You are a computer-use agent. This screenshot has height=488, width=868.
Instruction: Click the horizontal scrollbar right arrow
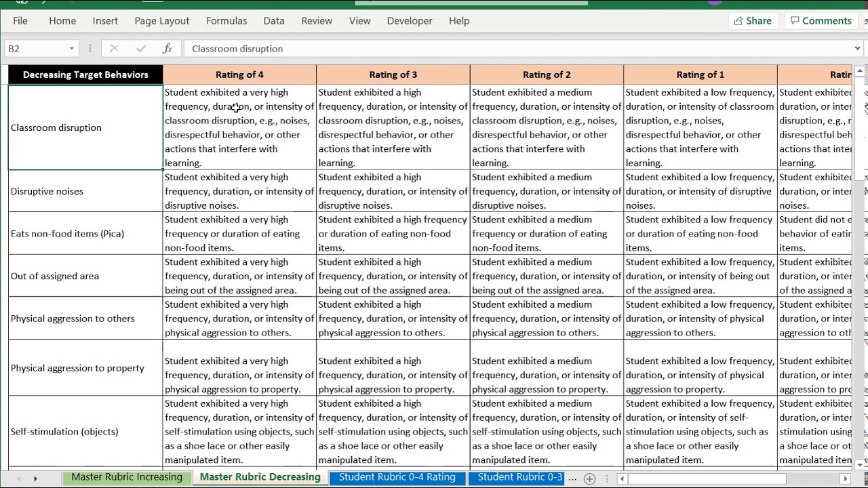coord(845,479)
